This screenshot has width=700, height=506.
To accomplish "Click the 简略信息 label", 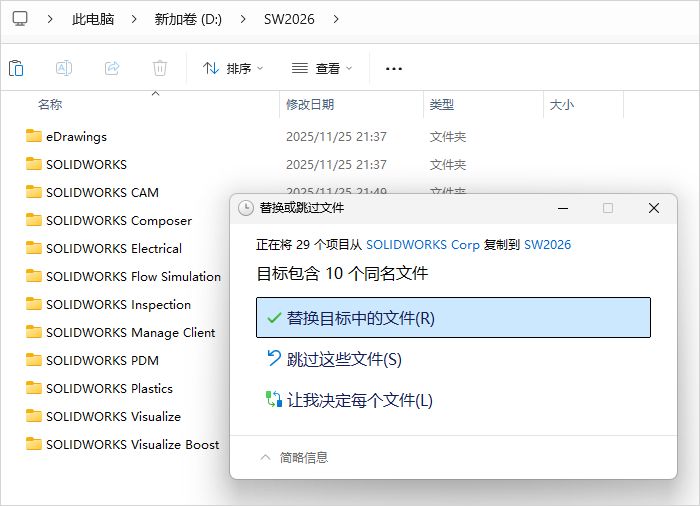I will point(304,457).
